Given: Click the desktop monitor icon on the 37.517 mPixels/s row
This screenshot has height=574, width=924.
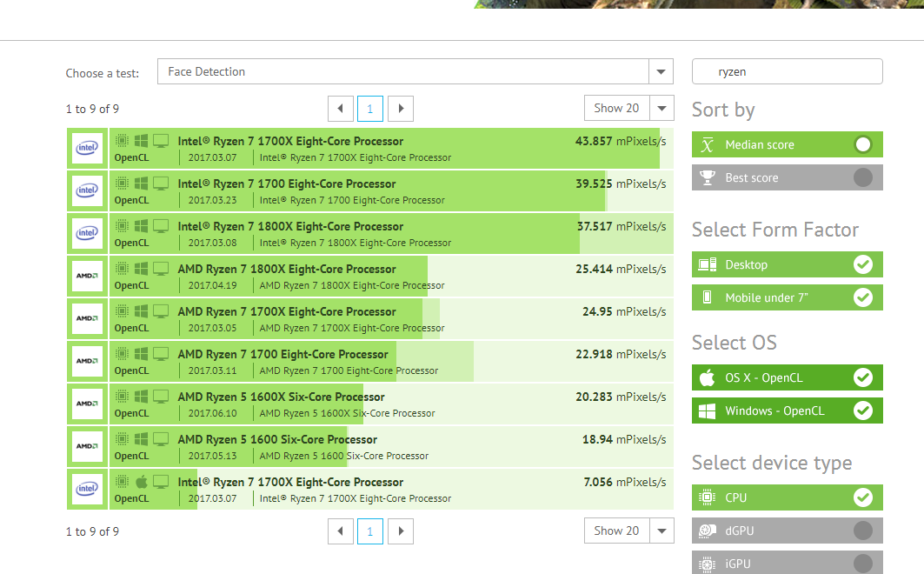Looking at the screenshot, I should (x=161, y=226).
